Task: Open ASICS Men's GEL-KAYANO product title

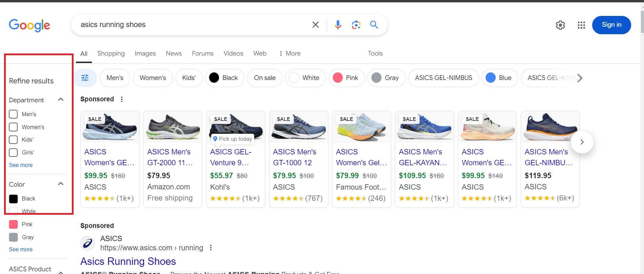Action: pos(423,157)
